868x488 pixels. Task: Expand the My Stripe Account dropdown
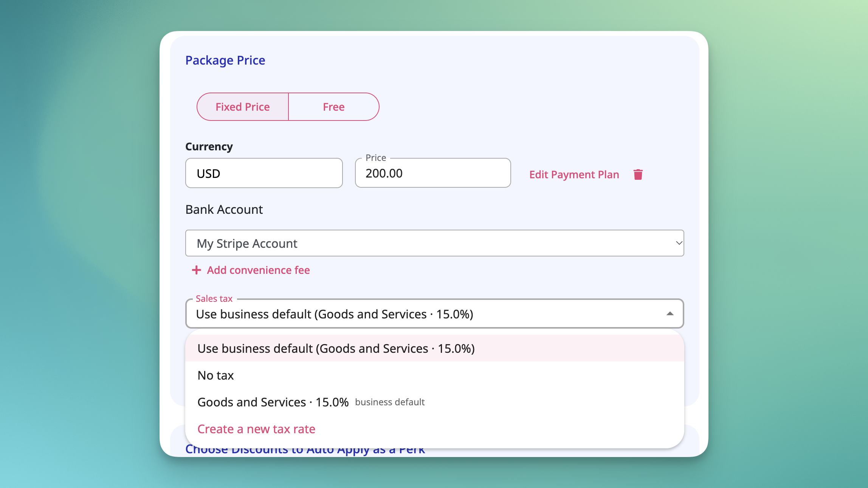(x=435, y=243)
